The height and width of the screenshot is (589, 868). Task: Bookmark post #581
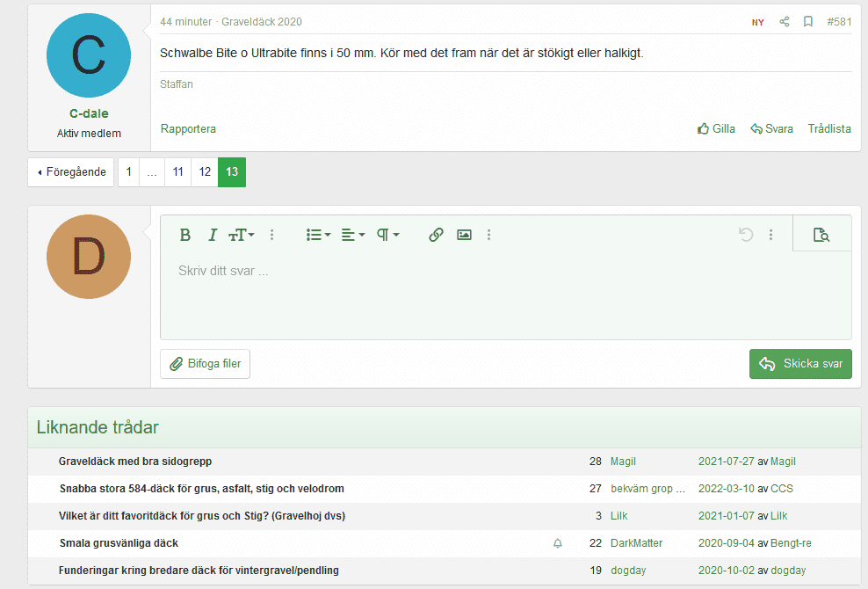pyautogui.click(x=808, y=22)
